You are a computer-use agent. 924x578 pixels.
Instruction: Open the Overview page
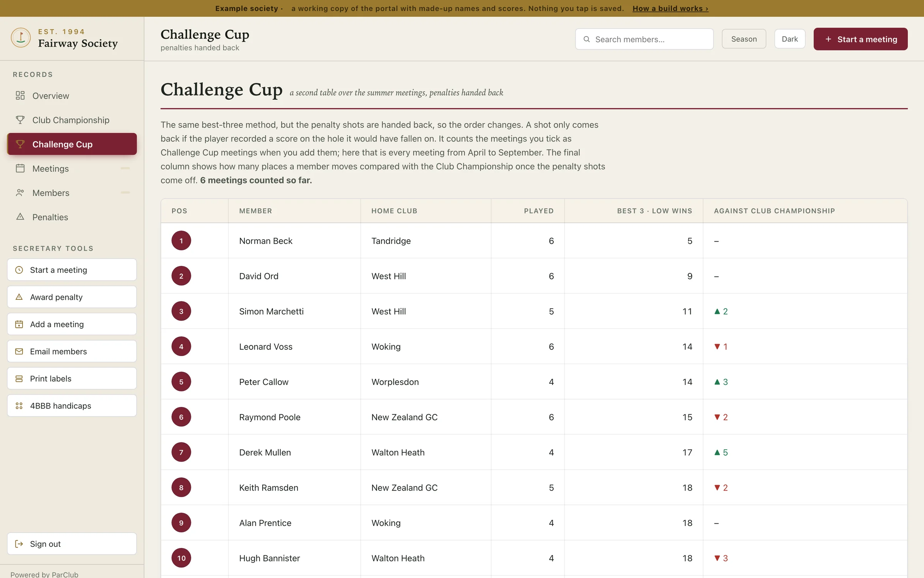pyautogui.click(x=72, y=96)
